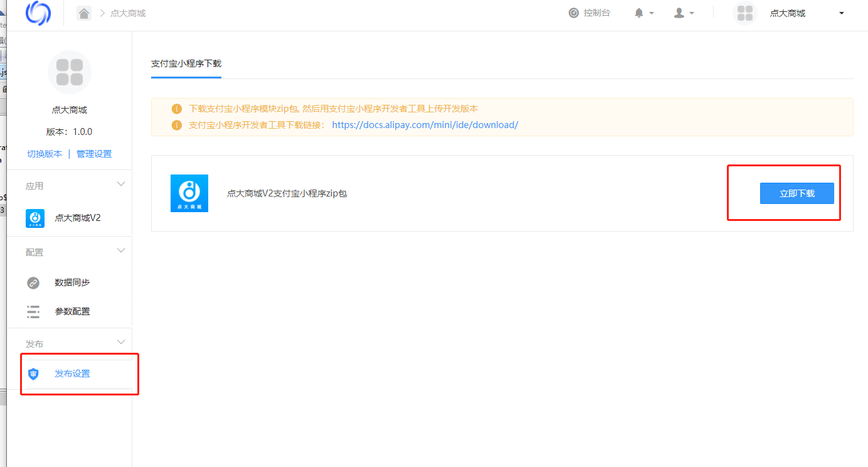Viewport: 868px width, 467px height.
Task: Collapse the 配置 section
Action: (121, 251)
